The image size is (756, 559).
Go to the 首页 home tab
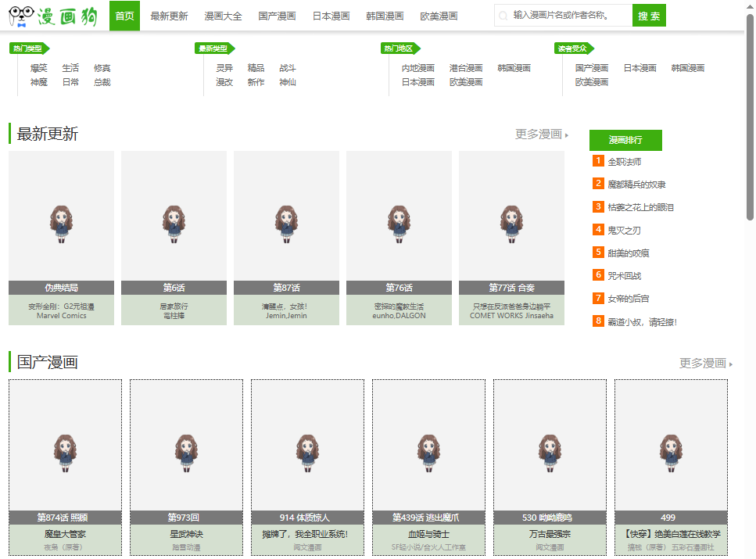(x=124, y=16)
